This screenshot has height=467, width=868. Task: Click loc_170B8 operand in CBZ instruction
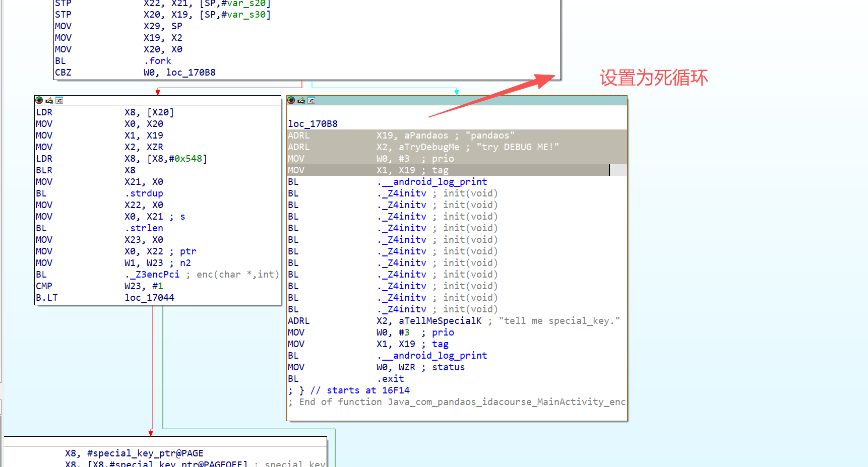pyautogui.click(x=191, y=73)
